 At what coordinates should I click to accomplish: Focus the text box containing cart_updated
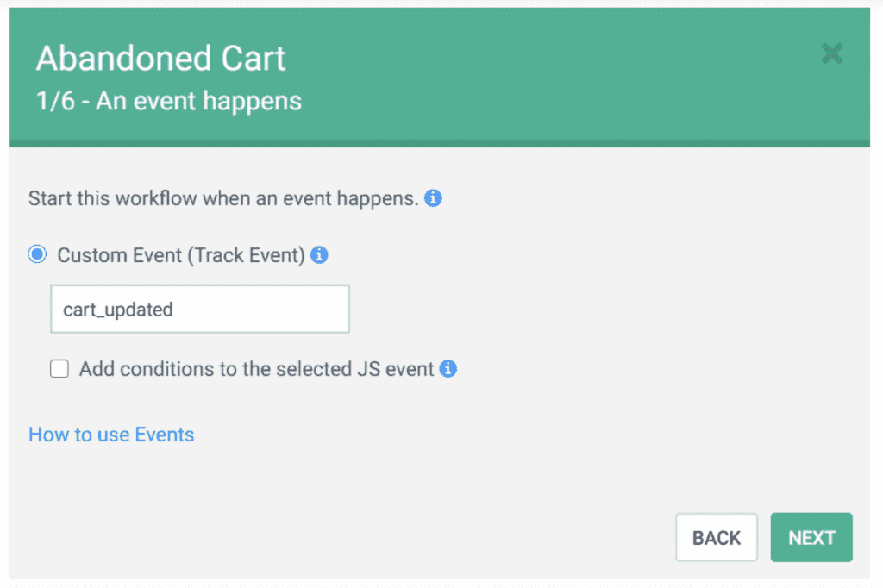(x=200, y=310)
